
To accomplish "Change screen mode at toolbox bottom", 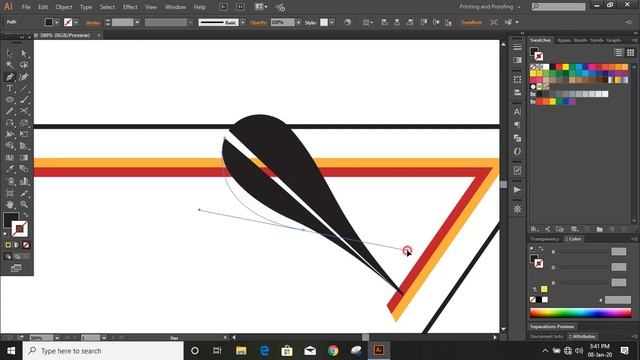I will pyautogui.click(x=16, y=268).
